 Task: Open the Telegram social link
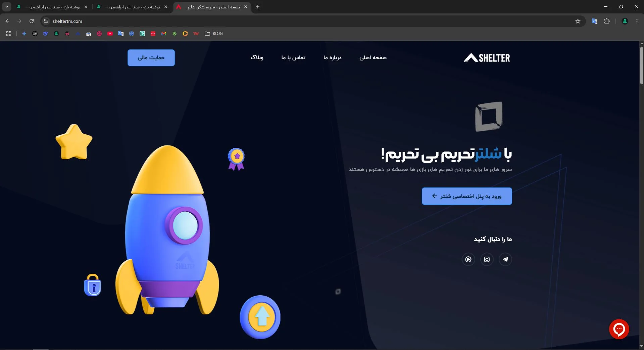505,259
